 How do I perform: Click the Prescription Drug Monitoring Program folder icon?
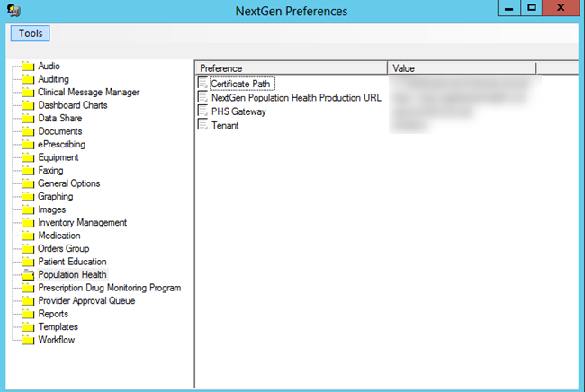[28, 288]
